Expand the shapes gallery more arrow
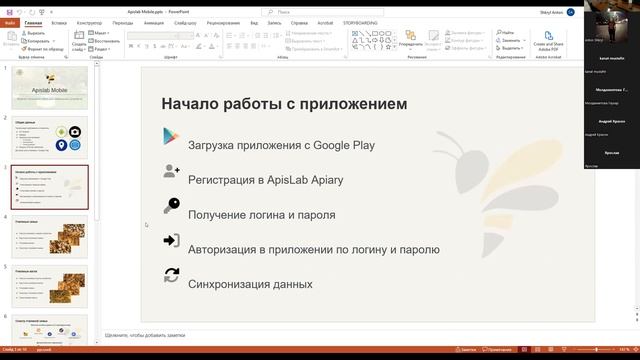The image size is (640, 360). pyautogui.click(x=395, y=47)
